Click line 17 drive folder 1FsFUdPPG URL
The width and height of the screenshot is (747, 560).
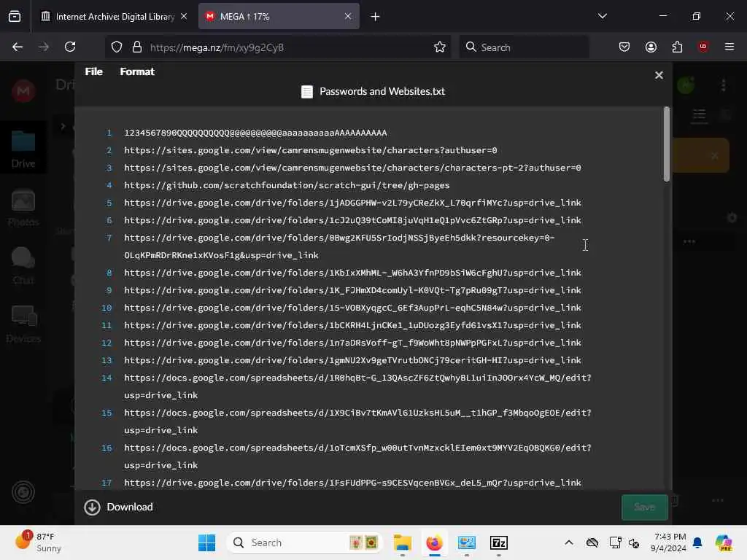pyautogui.click(x=352, y=483)
